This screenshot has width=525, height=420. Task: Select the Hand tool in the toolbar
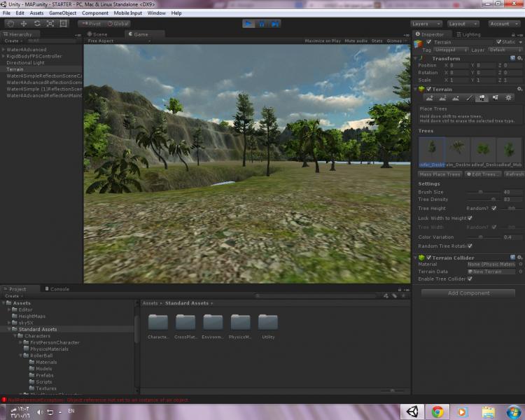10,23
